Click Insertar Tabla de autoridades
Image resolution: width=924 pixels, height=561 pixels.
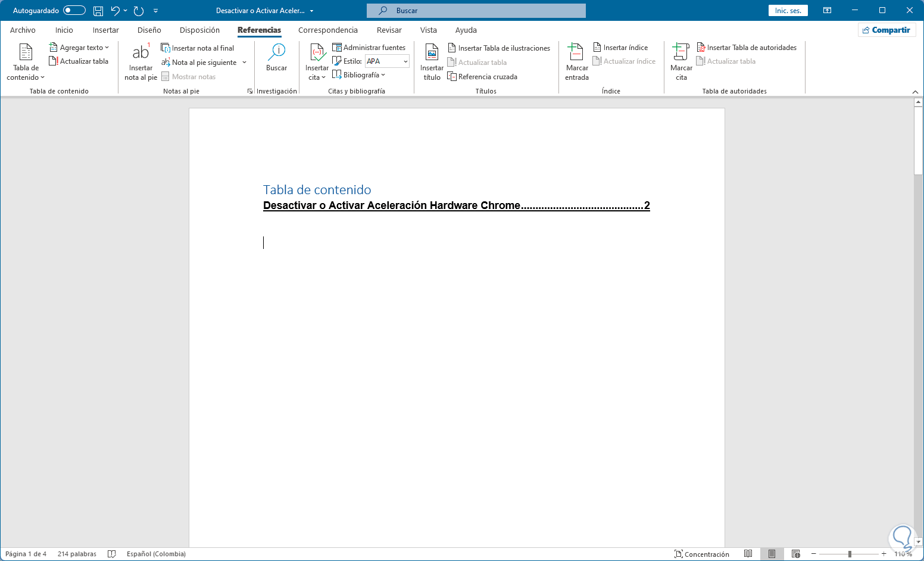(x=747, y=48)
